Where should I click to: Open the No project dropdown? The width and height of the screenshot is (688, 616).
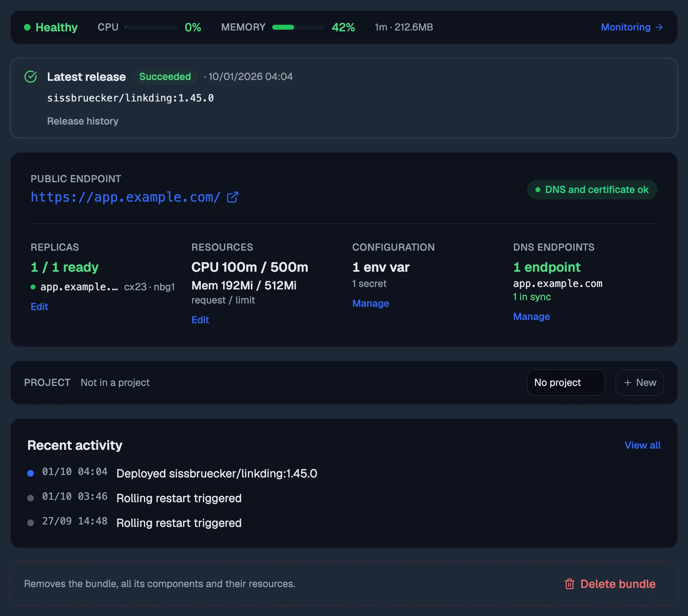566,383
